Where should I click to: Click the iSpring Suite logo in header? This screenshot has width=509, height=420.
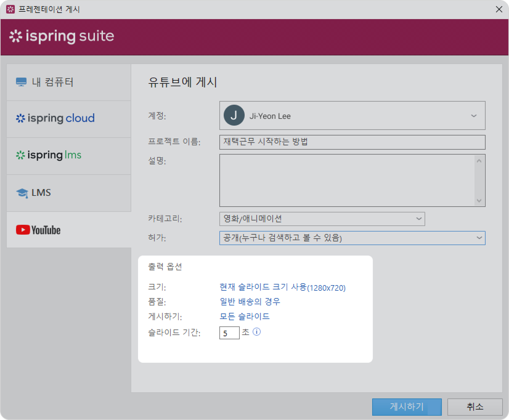pyautogui.click(x=62, y=36)
